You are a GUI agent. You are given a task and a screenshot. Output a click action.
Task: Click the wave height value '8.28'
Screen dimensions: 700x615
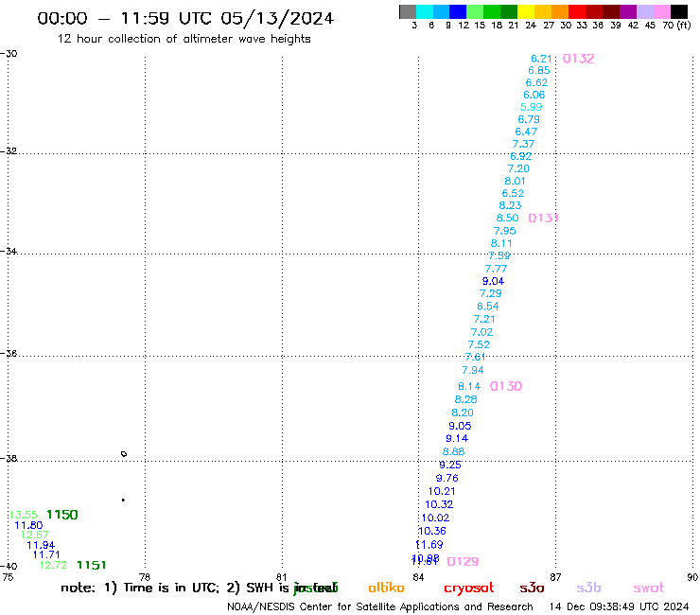(x=465, y=399)
